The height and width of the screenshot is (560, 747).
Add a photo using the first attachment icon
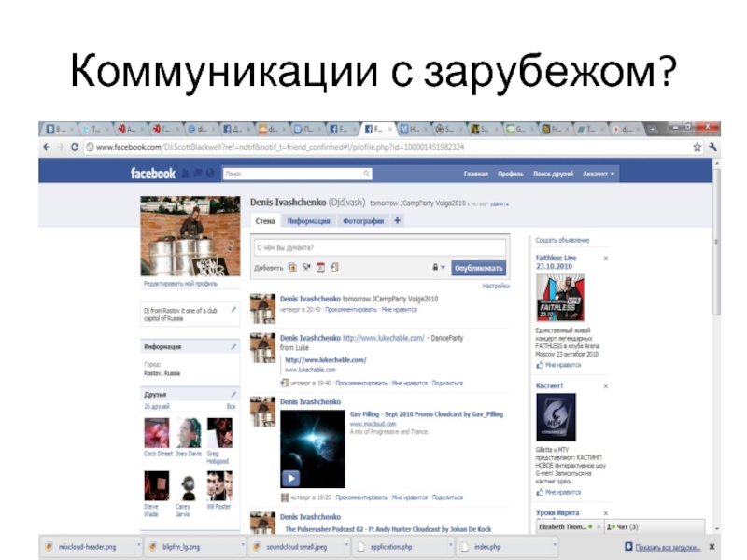[x=292, y=268]
